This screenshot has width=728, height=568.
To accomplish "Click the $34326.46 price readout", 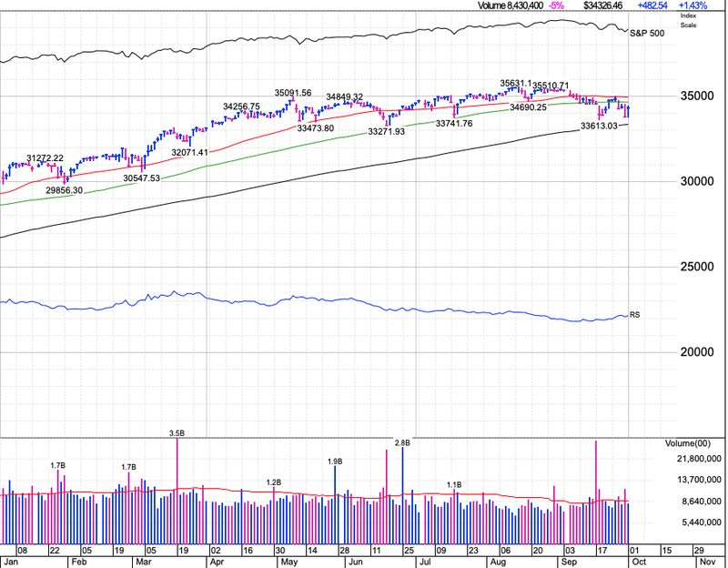I will [602, 5].
